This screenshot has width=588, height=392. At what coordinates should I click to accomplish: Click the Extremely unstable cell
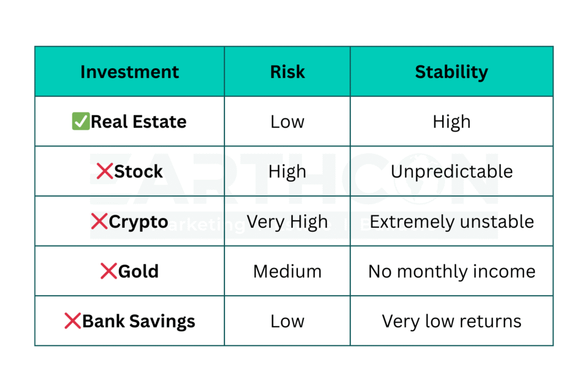pos(451,222)
